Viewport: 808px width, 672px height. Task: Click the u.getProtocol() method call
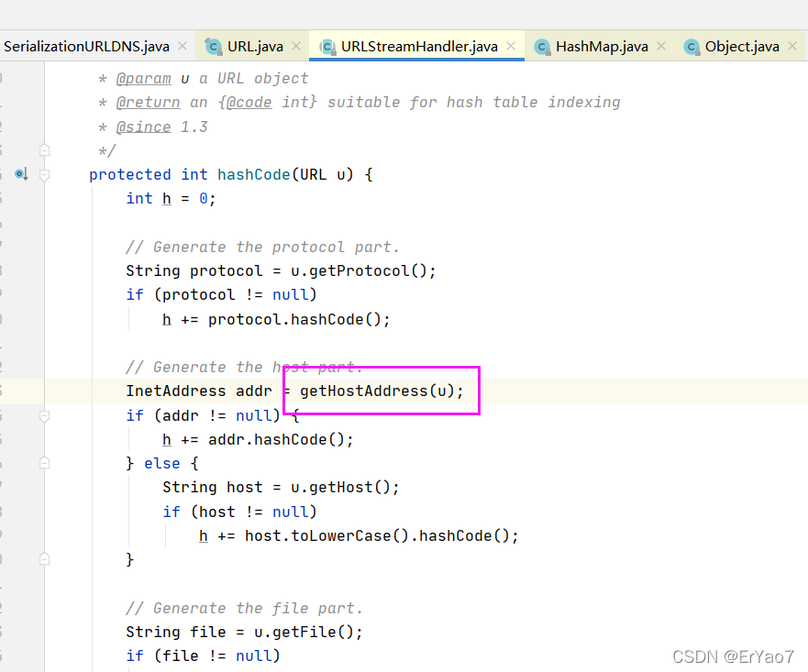tap(367, 270)
